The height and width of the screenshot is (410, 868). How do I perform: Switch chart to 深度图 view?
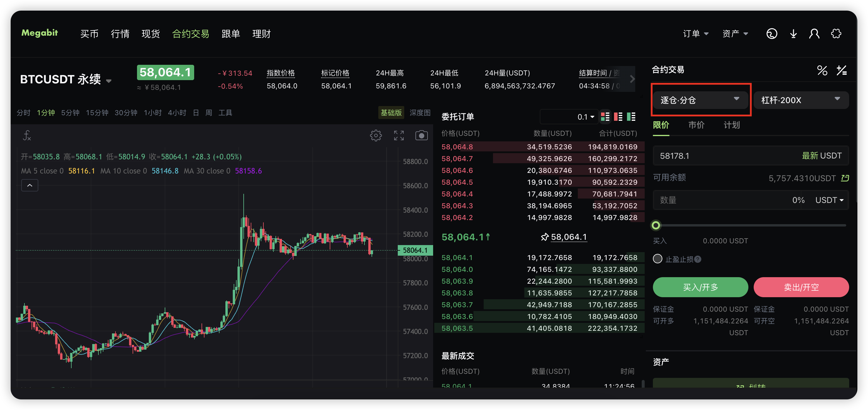420,113
